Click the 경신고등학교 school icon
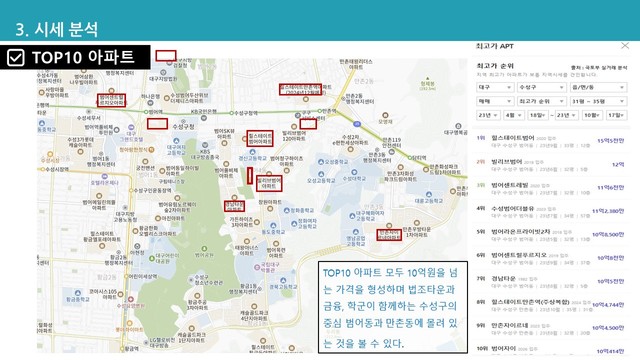This screenshot has width=640, height=360. 252,152
